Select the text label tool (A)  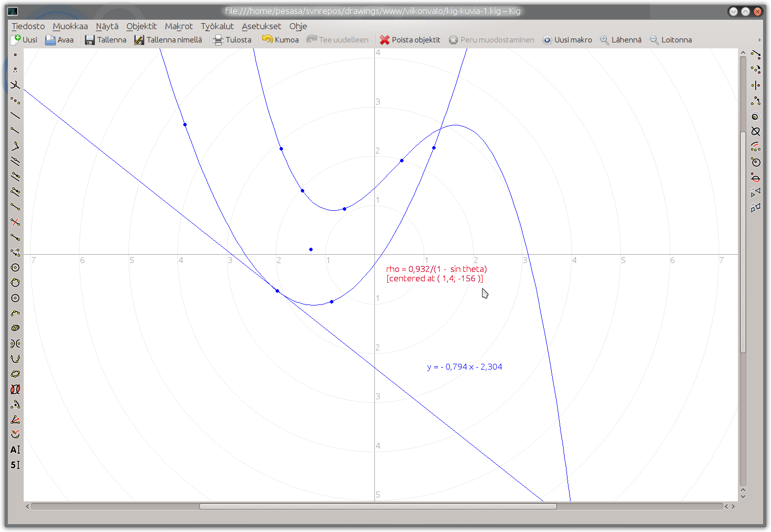[15, 450]
